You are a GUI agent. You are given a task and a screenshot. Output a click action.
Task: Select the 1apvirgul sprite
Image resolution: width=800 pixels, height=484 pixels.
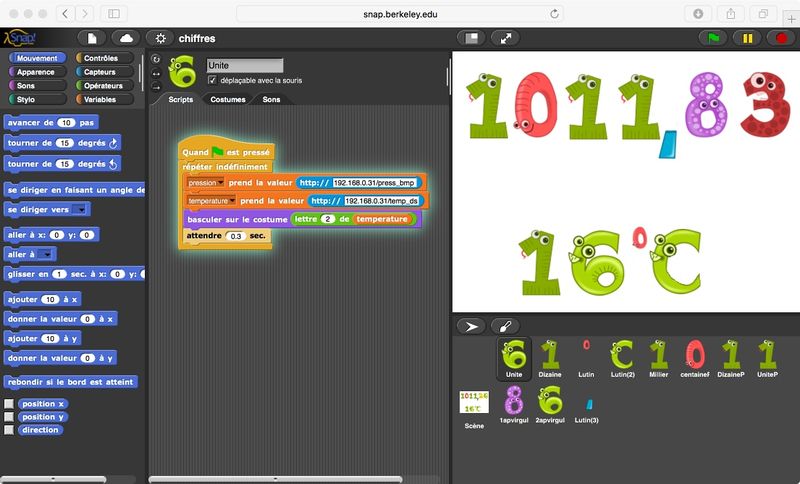click(514, 405)
